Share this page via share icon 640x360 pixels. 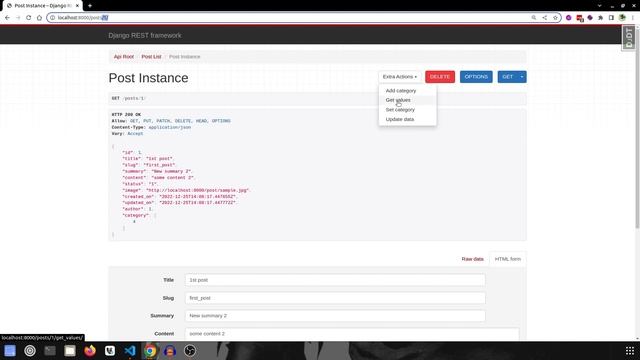coord(544,18)
